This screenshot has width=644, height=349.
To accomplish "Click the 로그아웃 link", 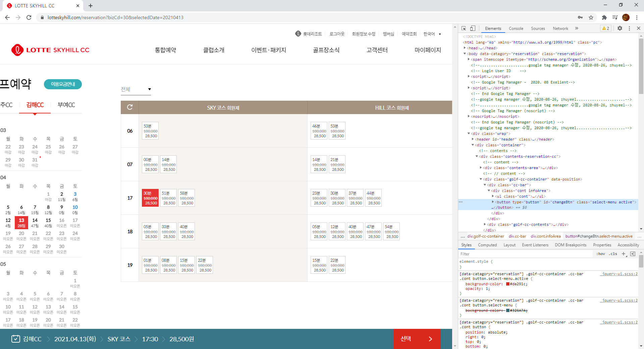I will [x=337, y=34].
